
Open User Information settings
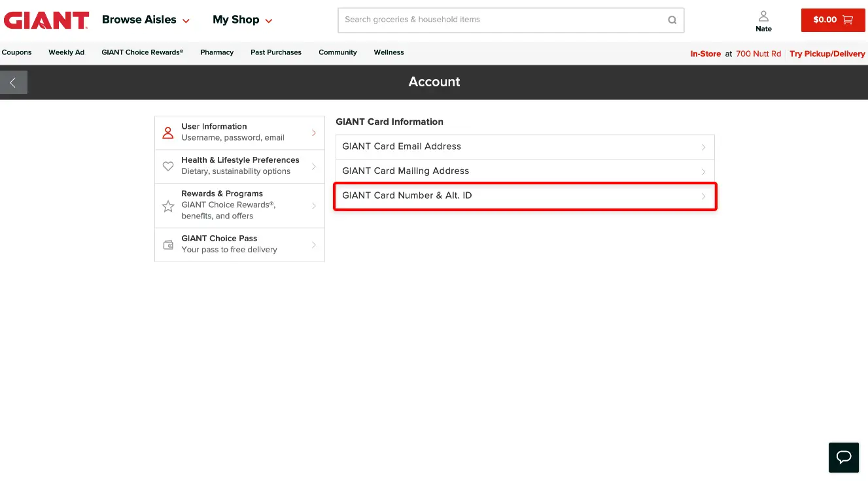pos(239,133)
